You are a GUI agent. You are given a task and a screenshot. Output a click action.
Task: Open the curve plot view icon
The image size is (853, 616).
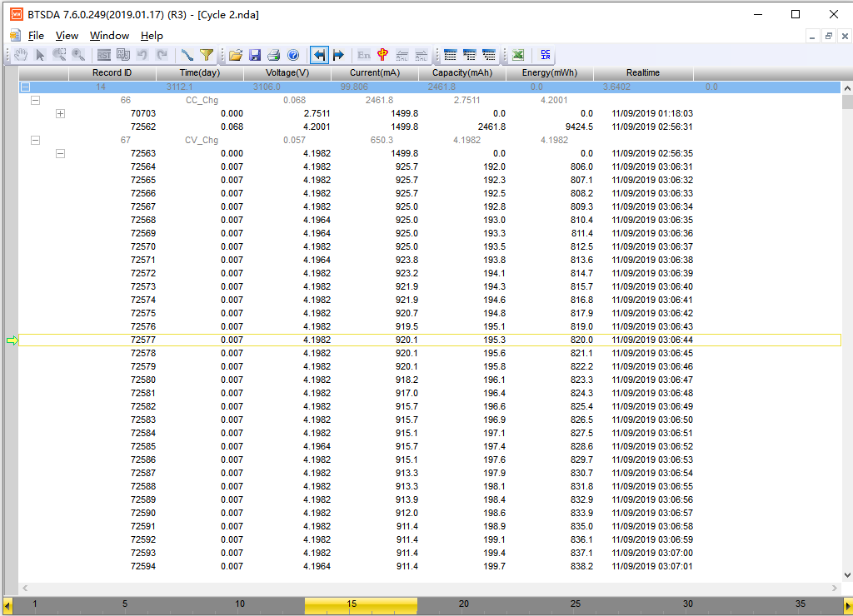187,55
